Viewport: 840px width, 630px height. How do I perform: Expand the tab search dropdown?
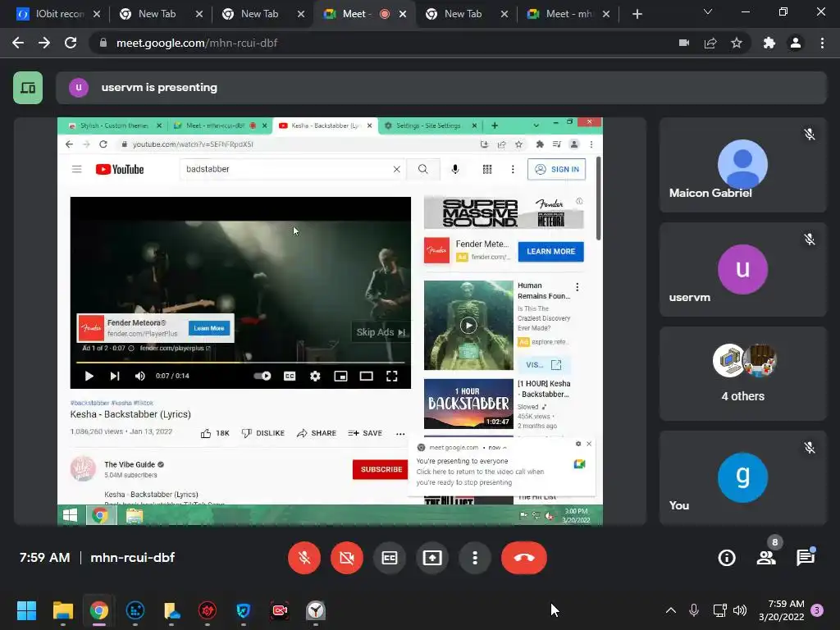708,11
